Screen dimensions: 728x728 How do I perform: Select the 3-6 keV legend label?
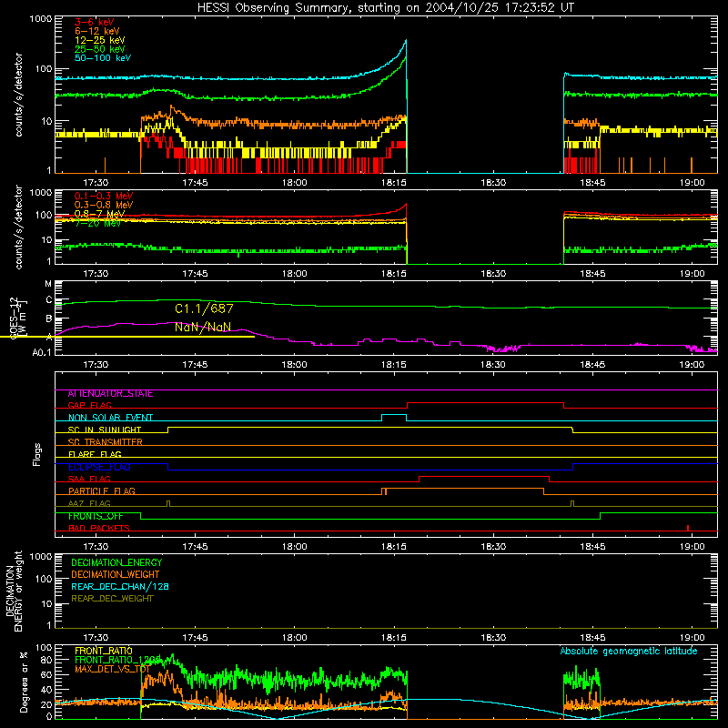click(x=95, y=22)
